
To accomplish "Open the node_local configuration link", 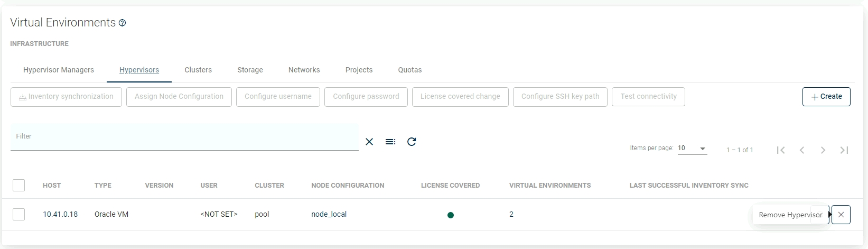I will click(329, 214).
